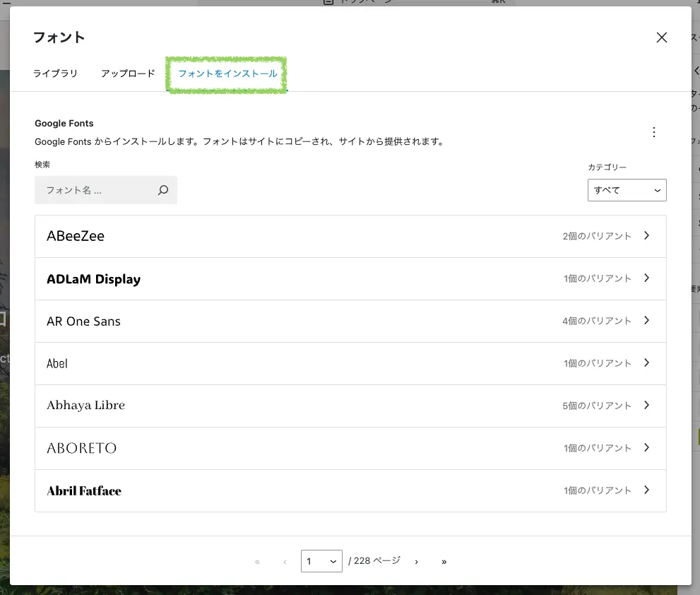Viewport: 700px width, 595px height.
Task: Open the Google Fonts three-dot options menu
Action: pyautogui.click(x=653, y=132)
